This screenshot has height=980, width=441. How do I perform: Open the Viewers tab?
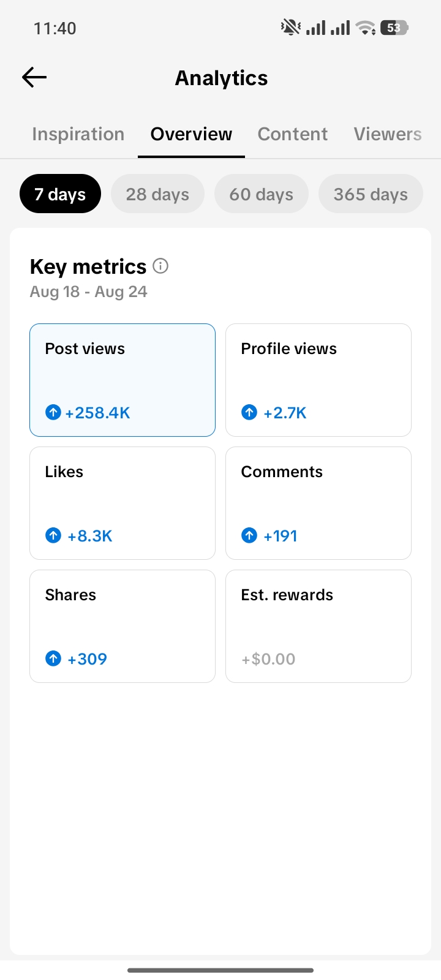388,134
